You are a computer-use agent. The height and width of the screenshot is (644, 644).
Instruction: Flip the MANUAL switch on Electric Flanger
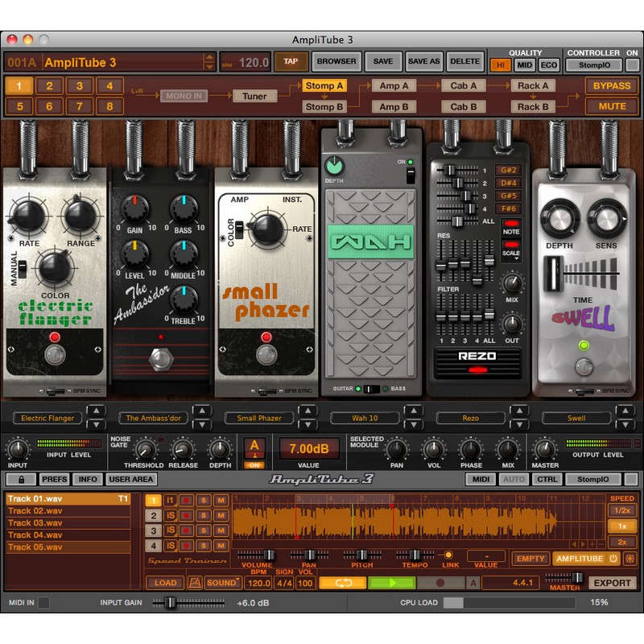click(23, 269)
